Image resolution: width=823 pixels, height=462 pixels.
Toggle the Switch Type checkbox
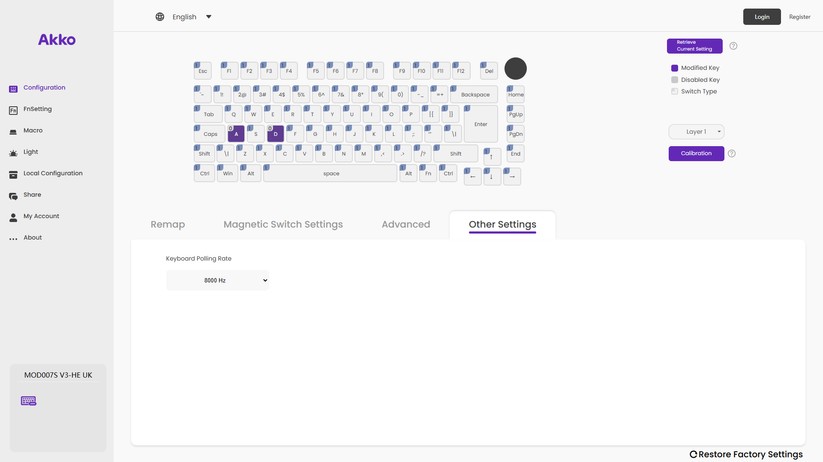[675, 92]
